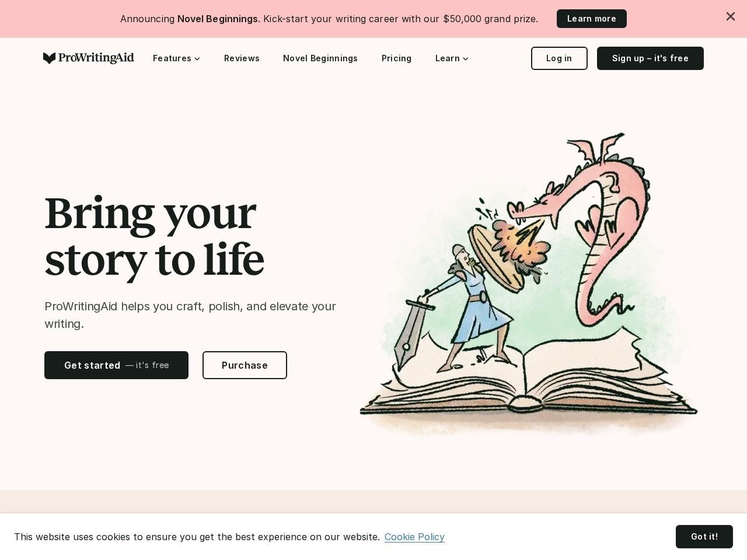Click the Purchase button
Image resolution: width=747 pixels, height=560 pixels.
pyautogui.click(x=245, y=365)
